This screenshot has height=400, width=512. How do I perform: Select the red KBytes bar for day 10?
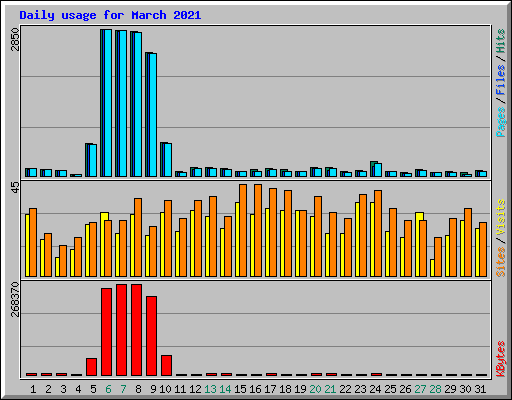click(166, 366)
